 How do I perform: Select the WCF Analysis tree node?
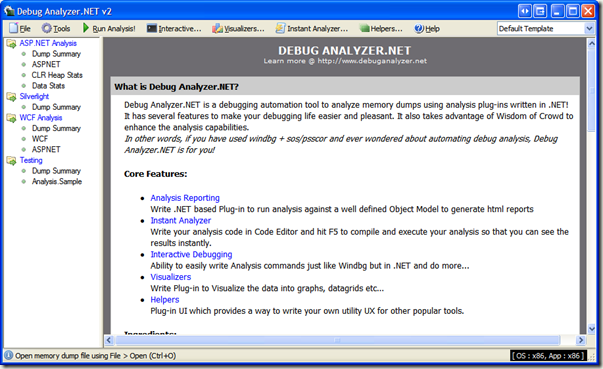click(41, 118)
